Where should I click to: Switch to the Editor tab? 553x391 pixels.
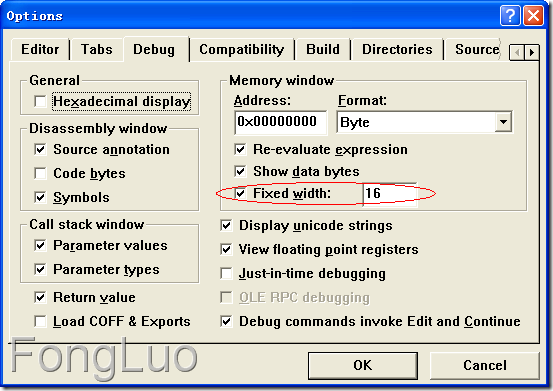[x=40, y=49]
